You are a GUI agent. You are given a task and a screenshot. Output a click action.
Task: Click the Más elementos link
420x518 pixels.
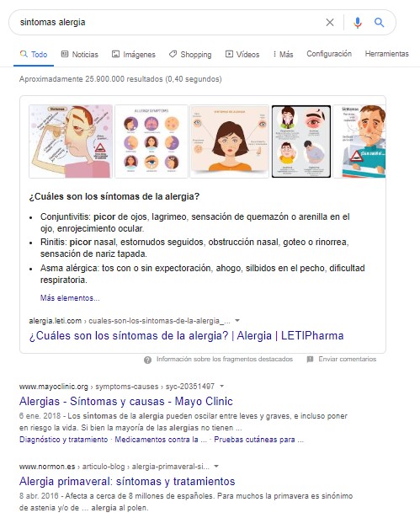(70, 298)
